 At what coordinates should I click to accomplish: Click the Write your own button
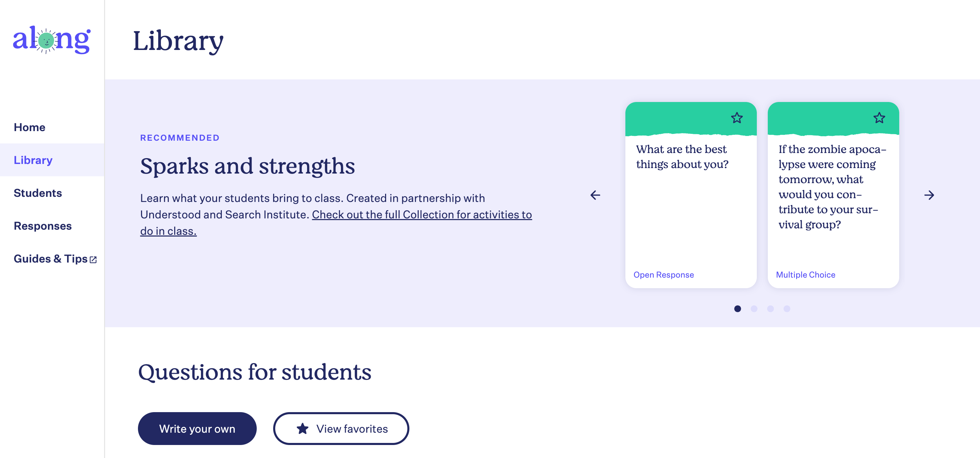coord(197,429)
